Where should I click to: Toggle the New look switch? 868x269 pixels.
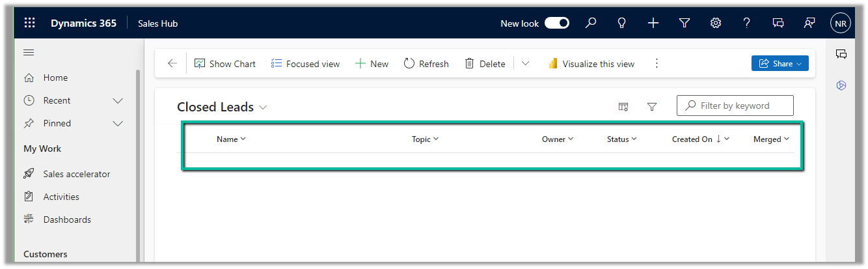557,23
